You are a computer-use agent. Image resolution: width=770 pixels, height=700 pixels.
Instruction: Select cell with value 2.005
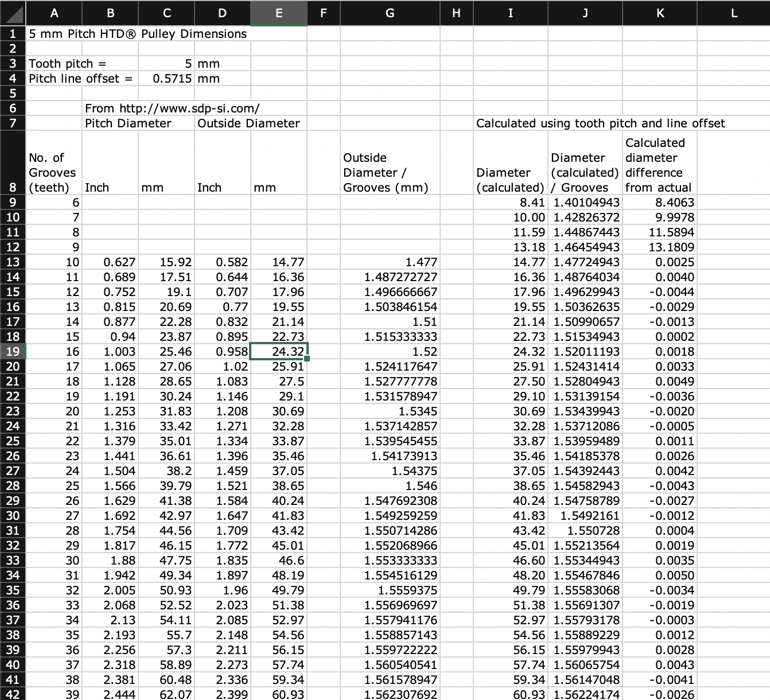point(110,590)
